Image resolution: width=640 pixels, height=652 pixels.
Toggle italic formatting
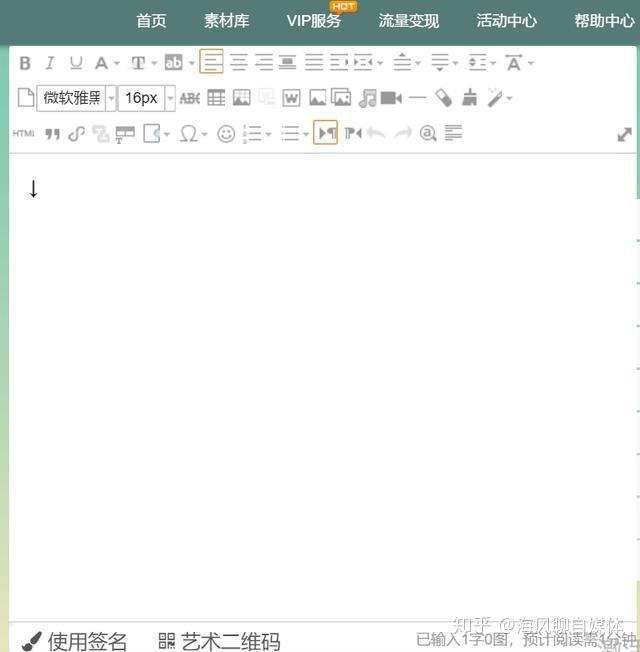click(x=50, y=63)
